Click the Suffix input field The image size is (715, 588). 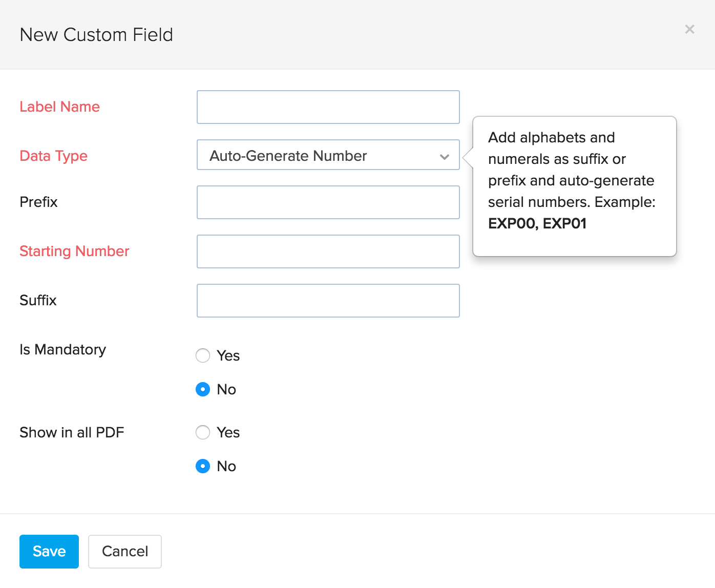pos(328,301)
